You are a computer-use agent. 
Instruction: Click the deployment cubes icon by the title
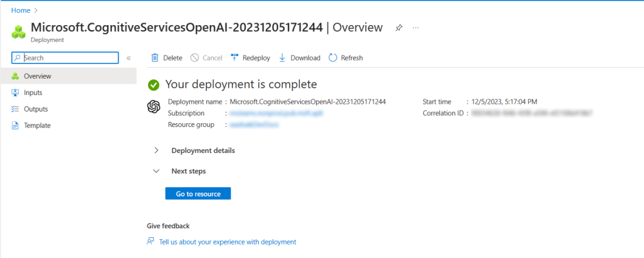[19, 32]
